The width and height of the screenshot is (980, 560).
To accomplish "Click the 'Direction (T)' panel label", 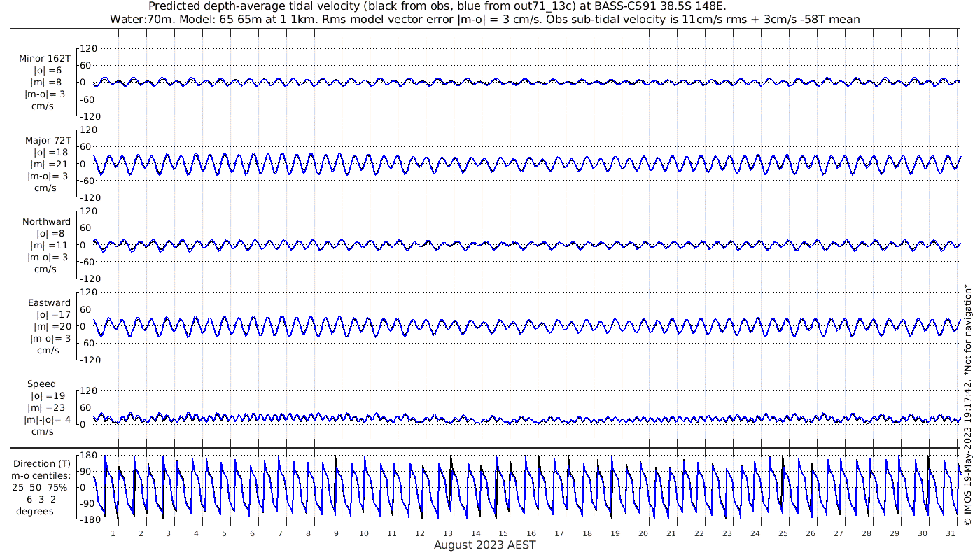I will pyautogui.click(x=42, y=463).
